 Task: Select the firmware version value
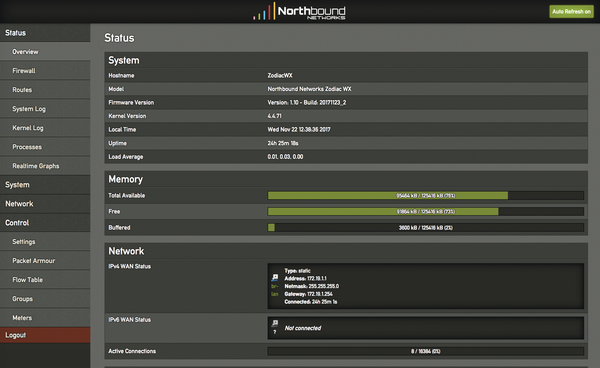tap(307, 103)
